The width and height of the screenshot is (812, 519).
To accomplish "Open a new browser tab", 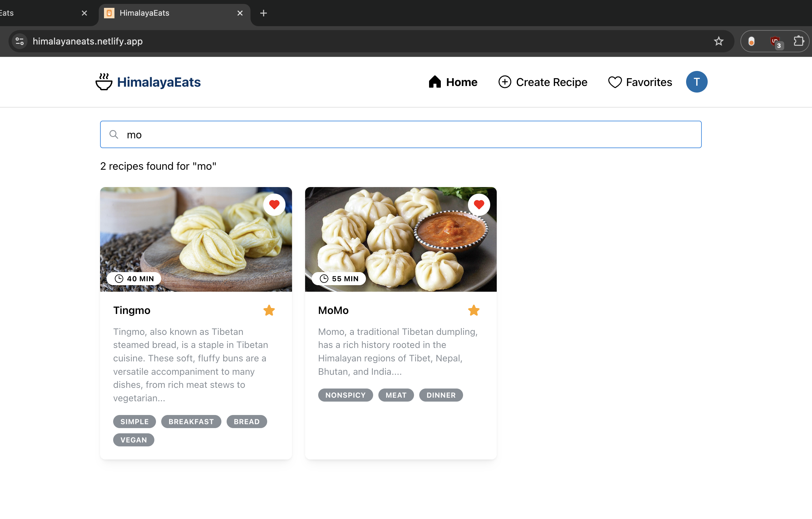I will pyautogui.click(x=263, y=13).
